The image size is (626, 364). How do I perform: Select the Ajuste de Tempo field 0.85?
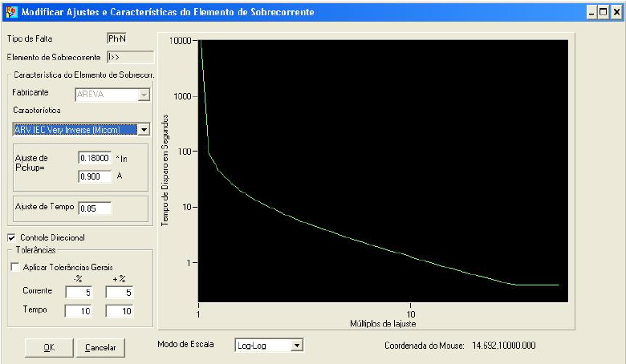pyautogui.click(x=95, y=208)
